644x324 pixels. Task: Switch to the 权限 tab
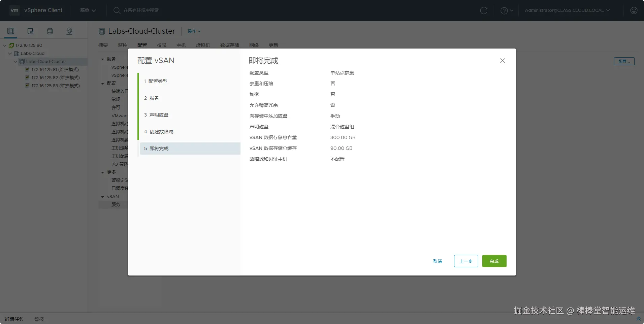coord(162,45)
